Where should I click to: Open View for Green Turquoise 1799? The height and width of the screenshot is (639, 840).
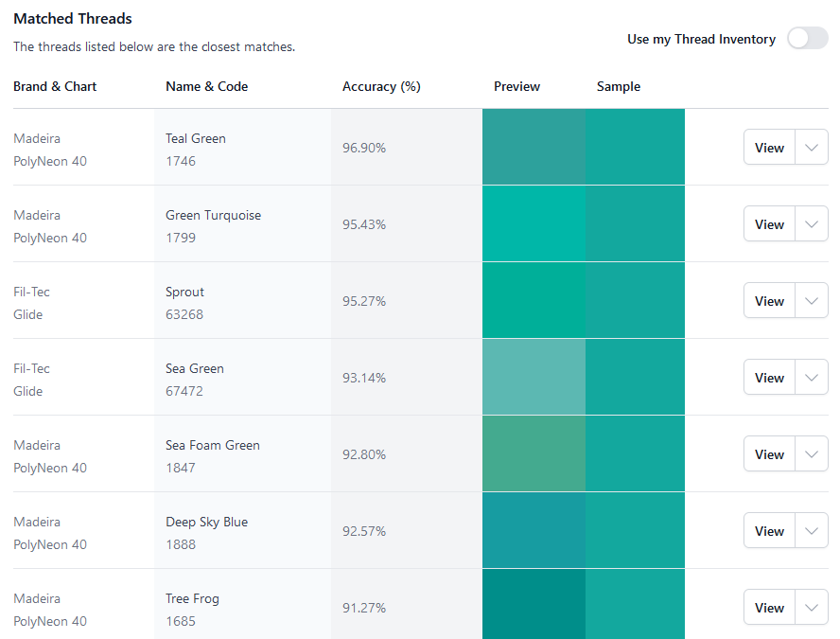[x=769, y=224]
